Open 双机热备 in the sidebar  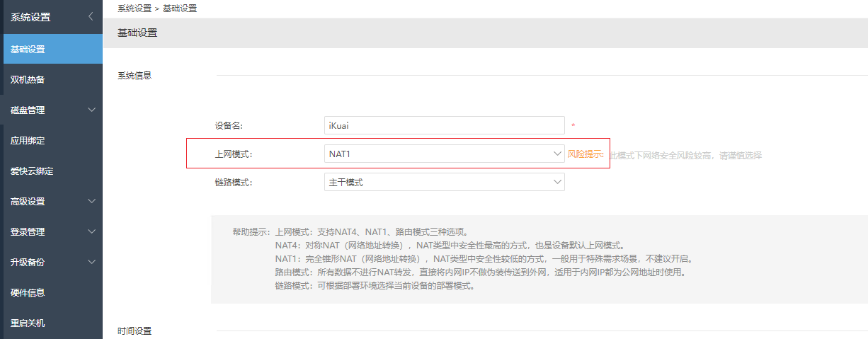(x=28, y=79)
